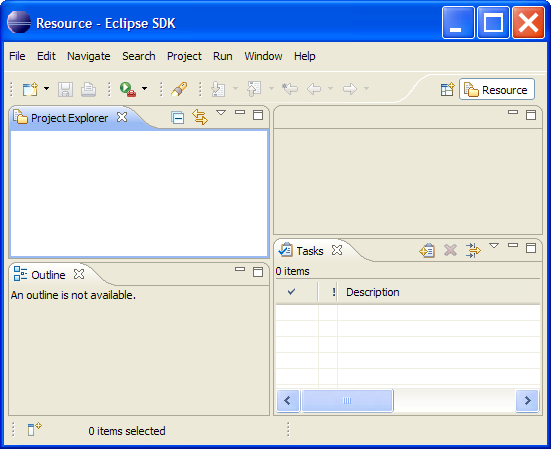Open Tasks view menu triangle
Image resolution: width=551 pixels, height=449 pixels.
coord(494,246)
